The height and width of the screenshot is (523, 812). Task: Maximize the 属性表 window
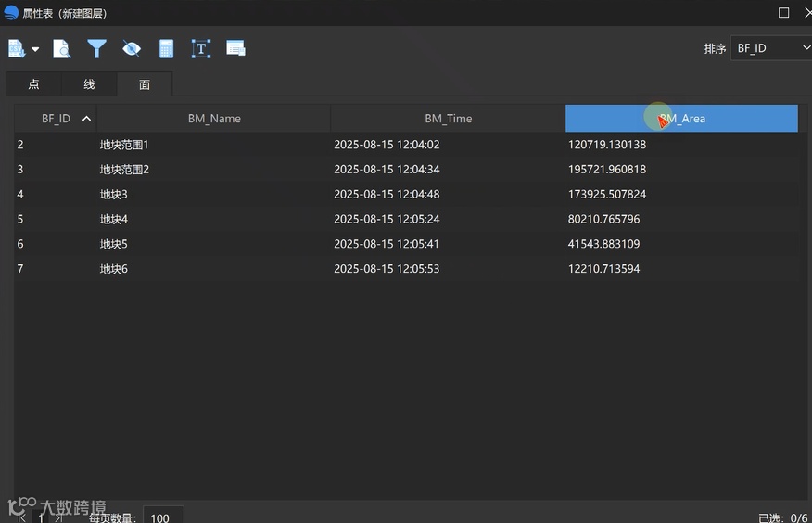(783, 12)
